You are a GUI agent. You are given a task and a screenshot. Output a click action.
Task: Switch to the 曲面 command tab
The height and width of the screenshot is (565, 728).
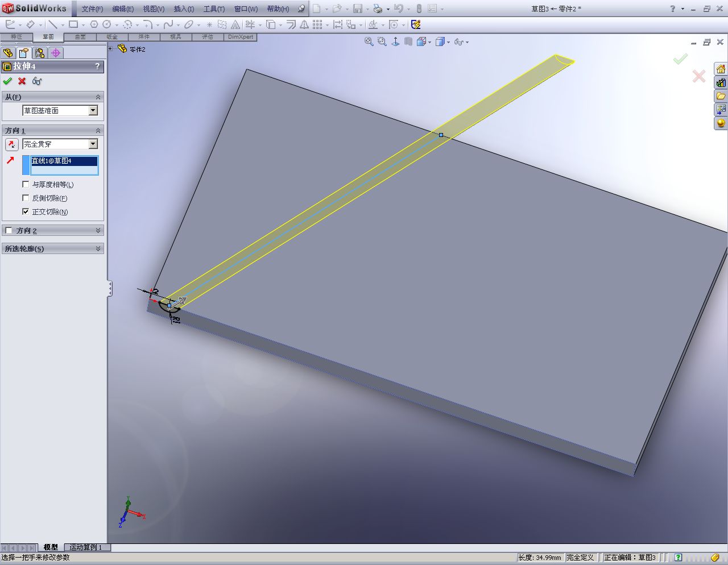pyautogui.click(x=80, y=37)
